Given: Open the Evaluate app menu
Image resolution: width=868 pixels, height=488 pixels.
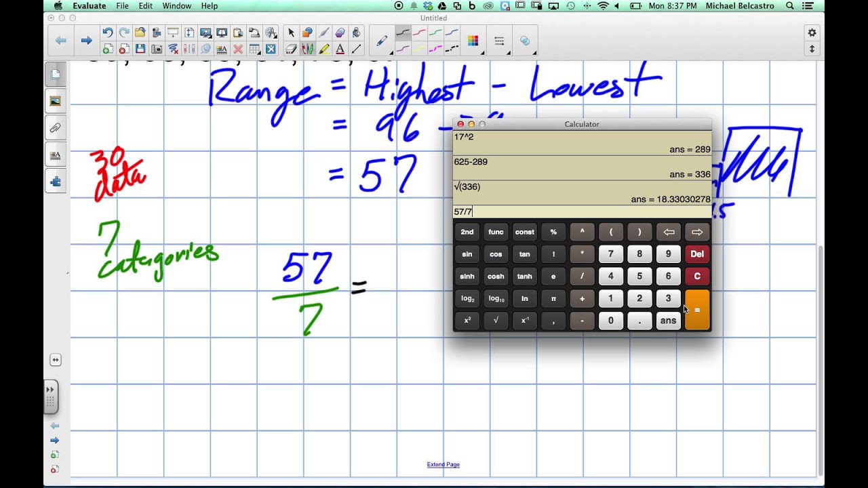Looking at the screenshot, I should click(x=89, y=5).
